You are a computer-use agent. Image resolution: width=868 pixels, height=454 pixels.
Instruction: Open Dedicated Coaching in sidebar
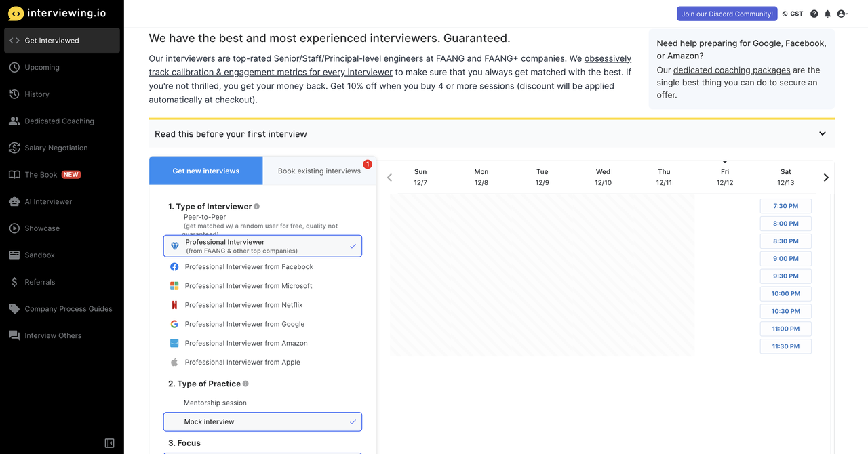point(59,121)
